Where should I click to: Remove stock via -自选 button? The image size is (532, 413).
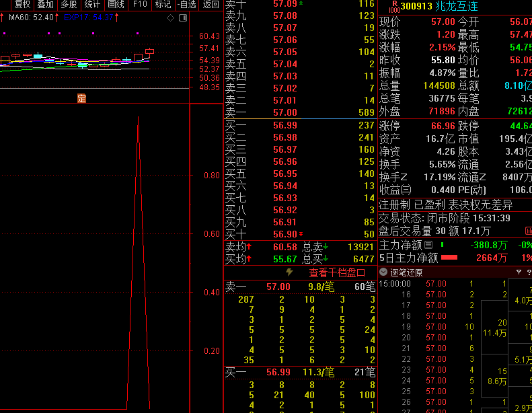tap(186, 5)
